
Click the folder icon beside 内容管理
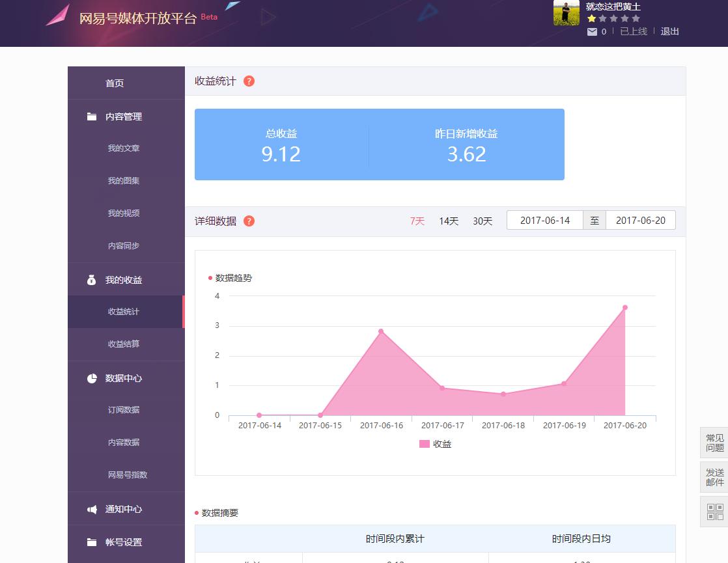point(91,117)
